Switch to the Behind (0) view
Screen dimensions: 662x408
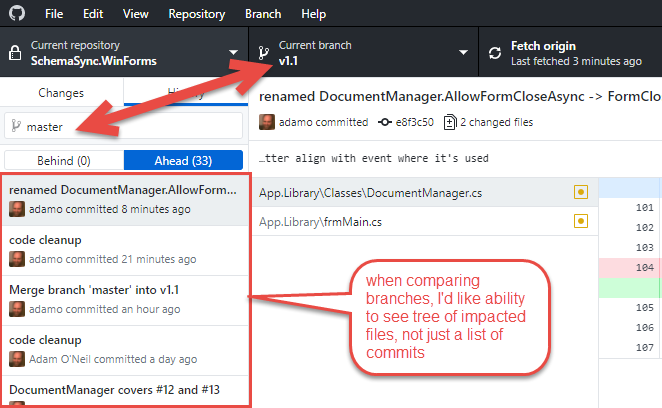(x=64, y=160)
